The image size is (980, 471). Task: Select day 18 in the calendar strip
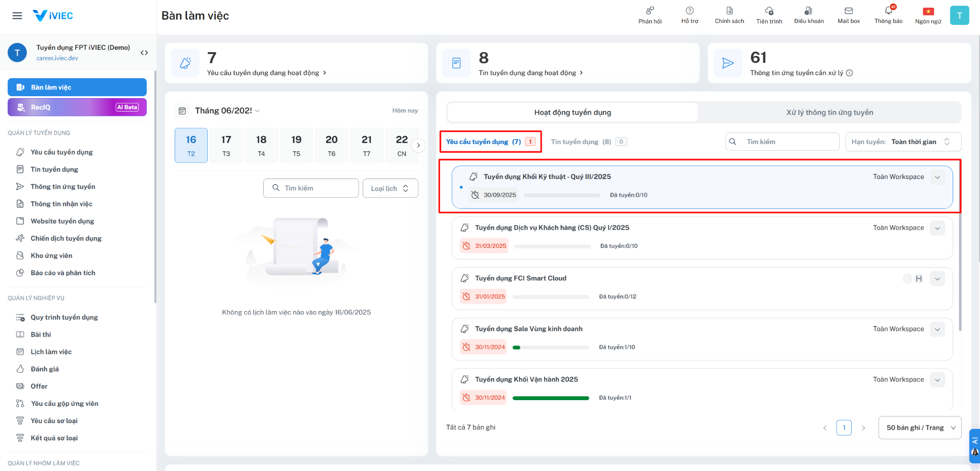click(261, 145)
